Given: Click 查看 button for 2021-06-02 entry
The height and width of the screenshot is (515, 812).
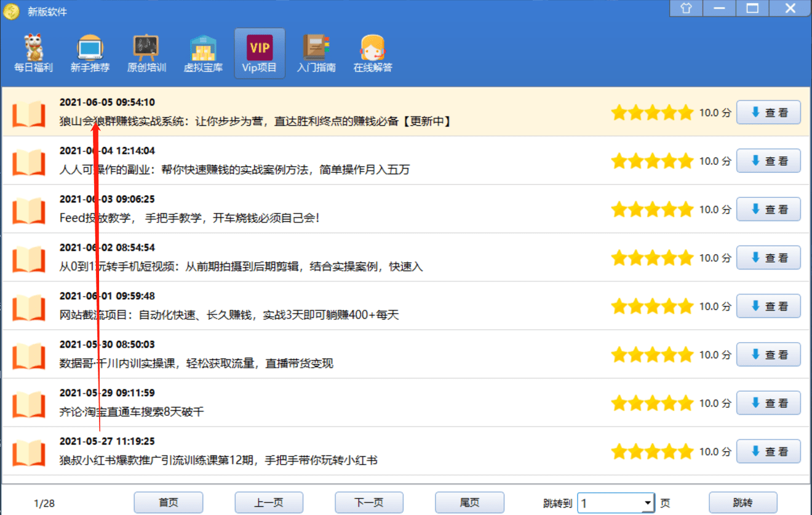Looking at the screenshot, I should (x=768, y=258).
